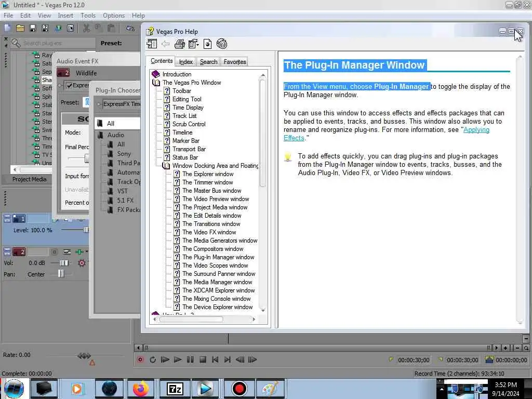This screenshot has width=532, height=399.
Task: Open the Tools menu
Action: tap(88, 16)
